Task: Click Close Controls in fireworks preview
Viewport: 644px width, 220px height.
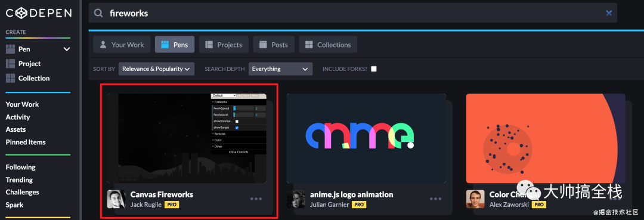Action: [239, 152]
